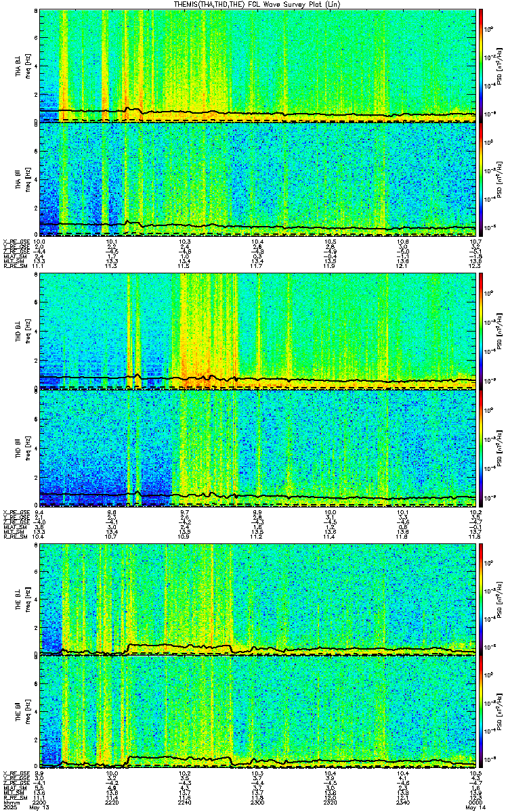Image resolution: width=508 pixels, height=812 pixels.
Task: Click the PSD [nT²/Hz] label of bottommost color bar
Action: click(x=499, y=713)
